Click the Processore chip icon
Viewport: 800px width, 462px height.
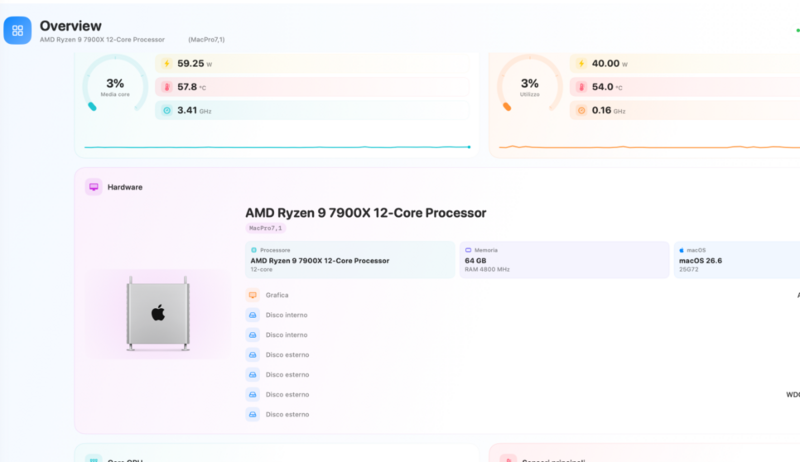click(x=254, y=250)
